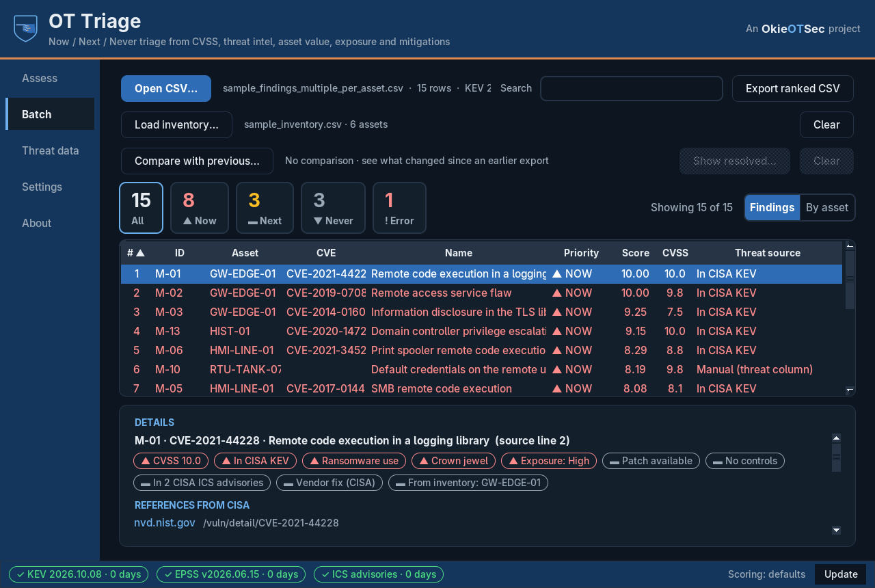Open the Batch page
875x588 pixels.
tap(50, 114)
